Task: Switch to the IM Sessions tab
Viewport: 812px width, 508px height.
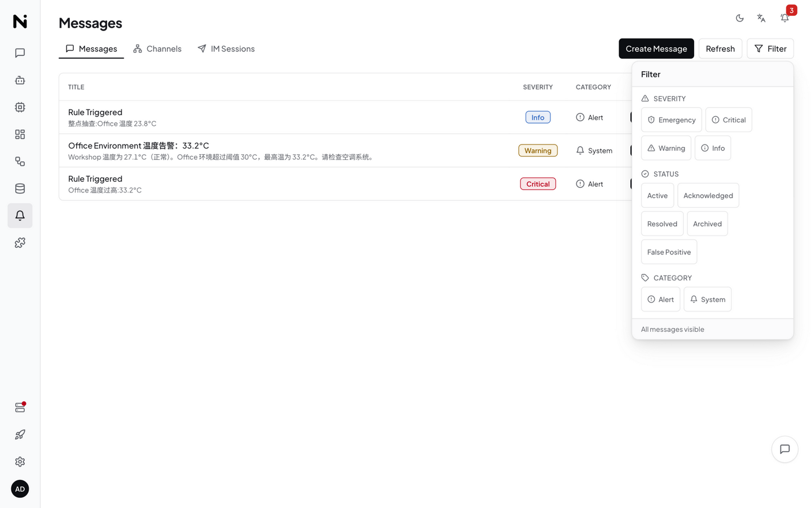Action: (226, 49)
